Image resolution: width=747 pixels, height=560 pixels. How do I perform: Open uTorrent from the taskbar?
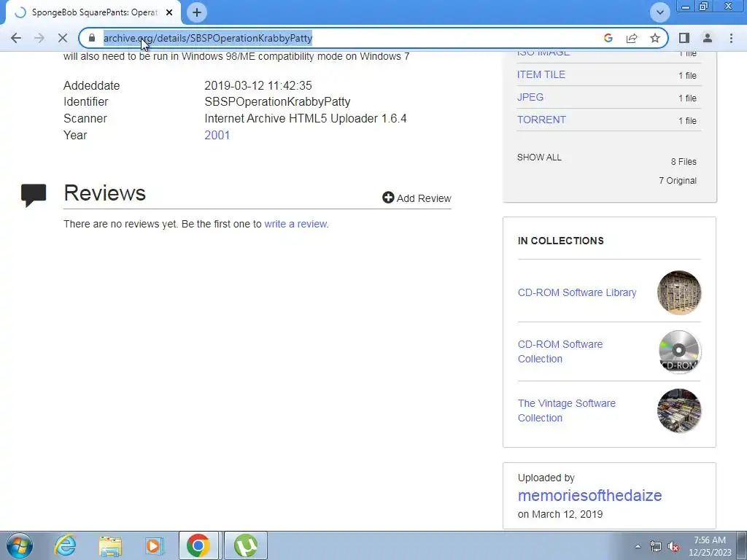tap(246, 545)
